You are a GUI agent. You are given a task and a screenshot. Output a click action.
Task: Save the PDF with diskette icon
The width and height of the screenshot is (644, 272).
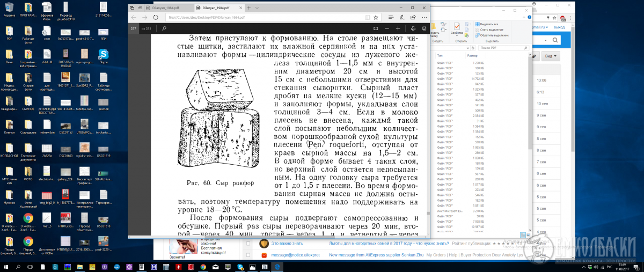tap(424, 28)
